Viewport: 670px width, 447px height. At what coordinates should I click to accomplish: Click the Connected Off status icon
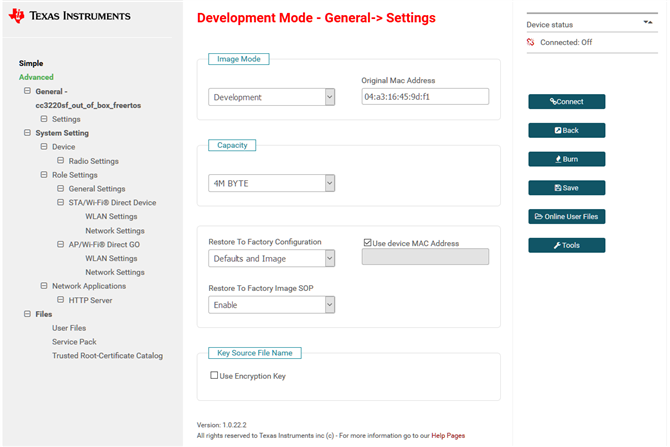point(531,42)
